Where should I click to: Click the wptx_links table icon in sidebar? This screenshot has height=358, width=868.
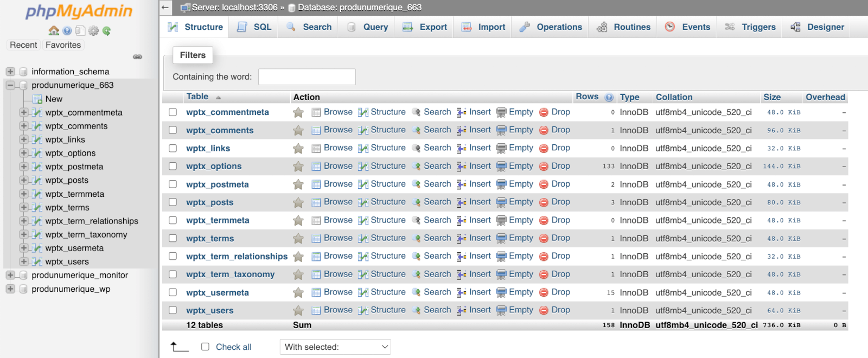pos(37,139)
